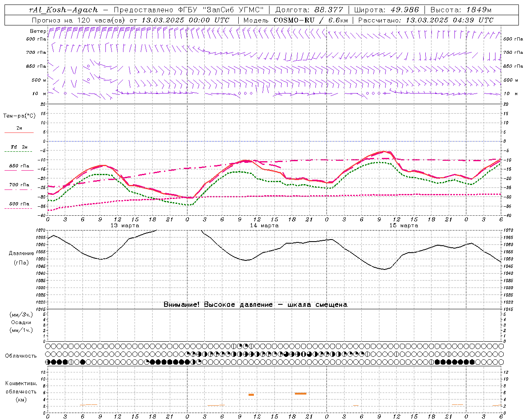The width and height of the screenshot is (525, 420).
Task: Select the left 700 гПа wind level label
Action: point(36,52)
